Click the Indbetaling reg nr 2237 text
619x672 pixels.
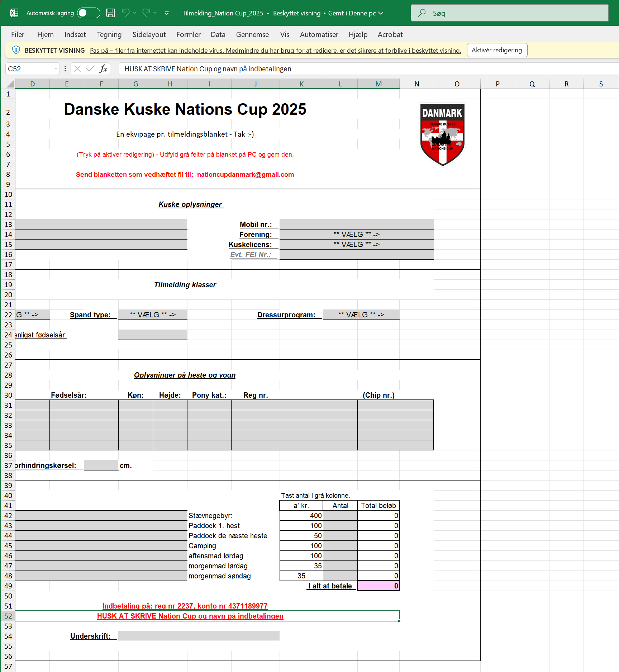185,606
